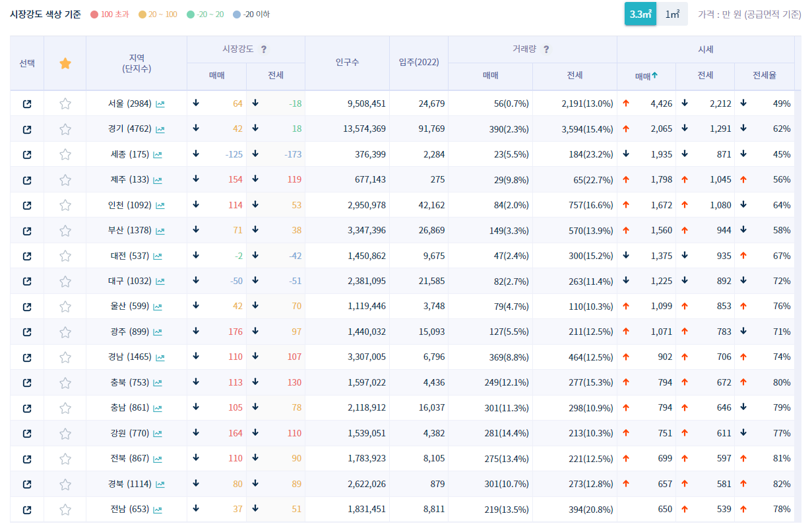The width and height of the screenshot is (812, 528).
Task: Toggle favorite star for 서울 row
Action: (65, 103)
